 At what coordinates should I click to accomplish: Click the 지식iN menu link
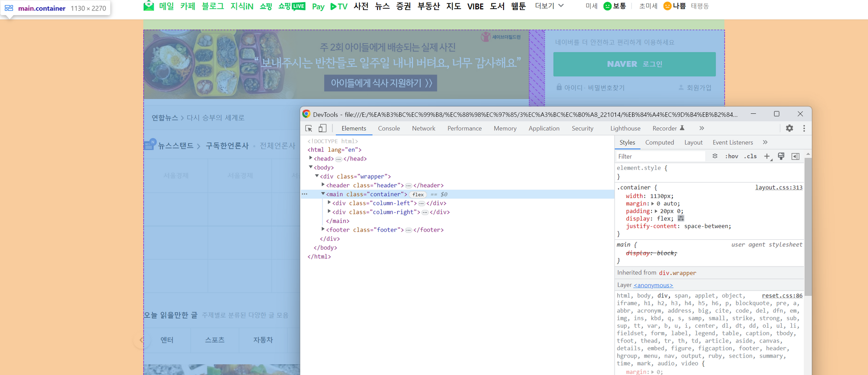pyautogui.click(x=242, y=7)
